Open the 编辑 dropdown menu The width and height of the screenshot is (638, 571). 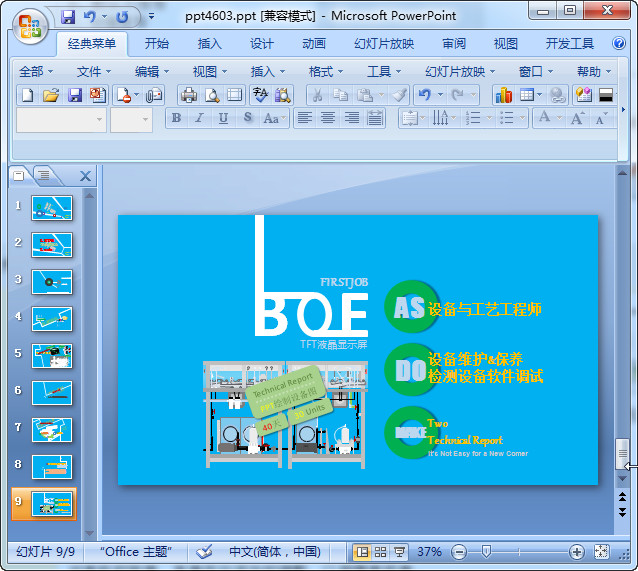point(152,72)
